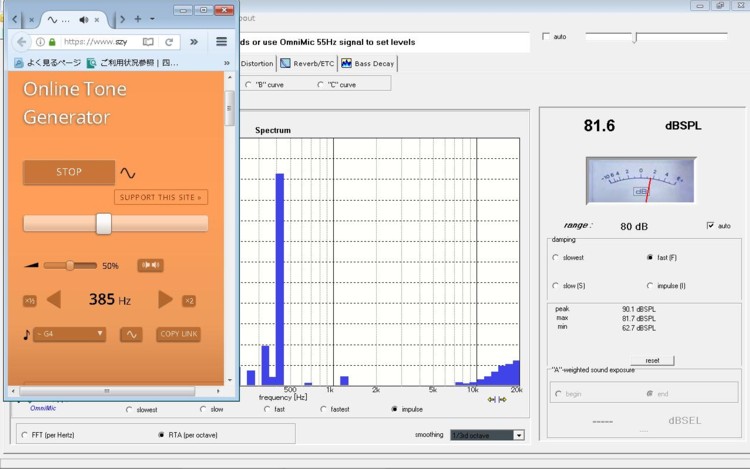Show more bookmarks chevron
Image resolution: width=750 pixels, height=469 pixels.
(227, 63)
